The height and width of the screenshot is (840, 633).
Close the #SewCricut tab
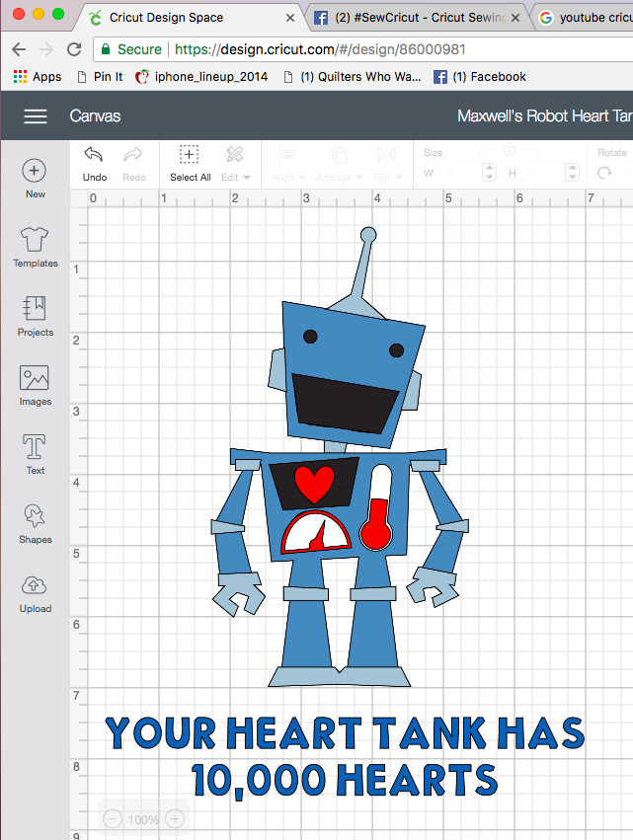515,18
